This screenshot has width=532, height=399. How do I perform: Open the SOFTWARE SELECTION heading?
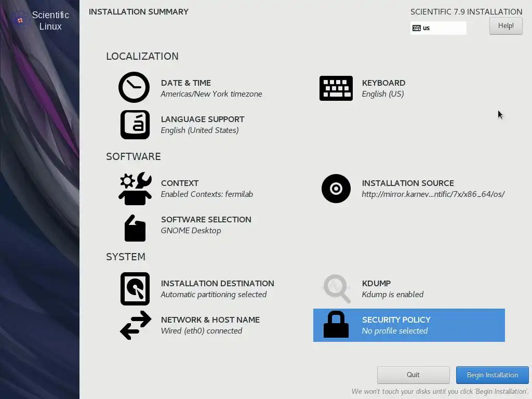coord(206,220)
